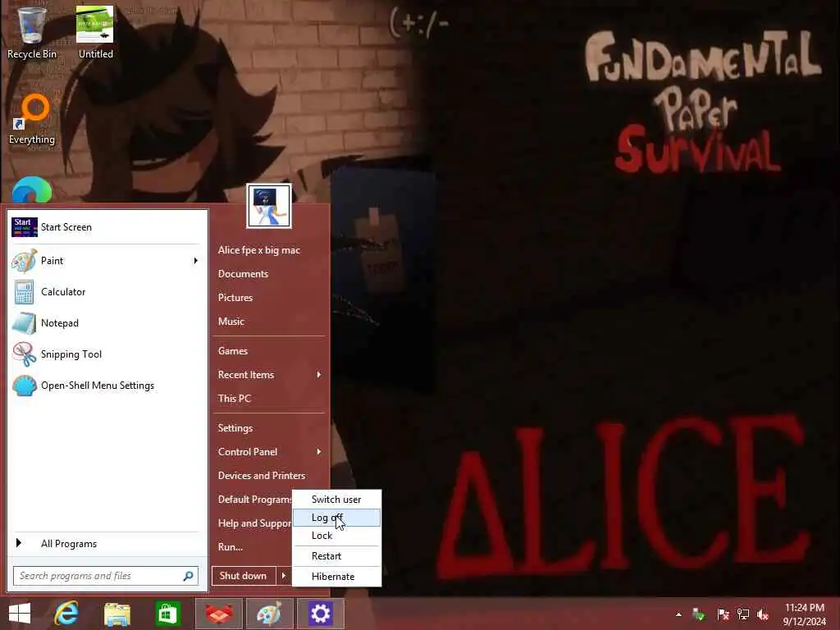Image resolution: width=840 pixels, height=630 pixels.
Task: Click the search magnifier icon
Action: 188,576
